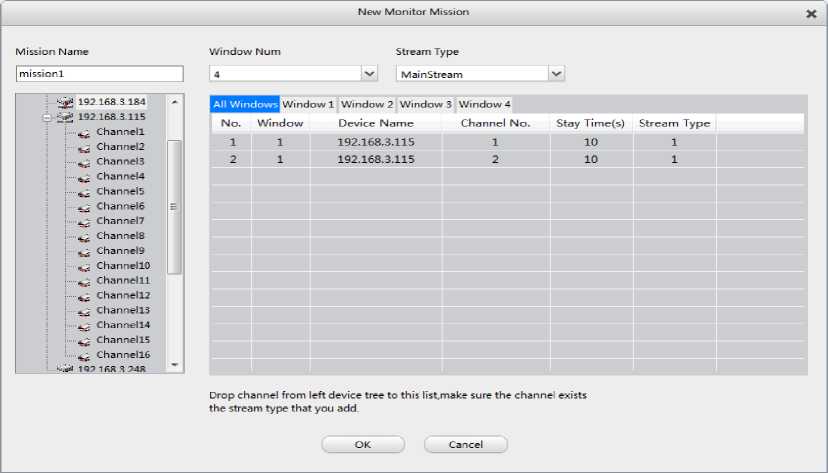This screenshot has width=828, height=473.
Task: Switch to the Window 1 tab
Action: [x=308, y=104]
